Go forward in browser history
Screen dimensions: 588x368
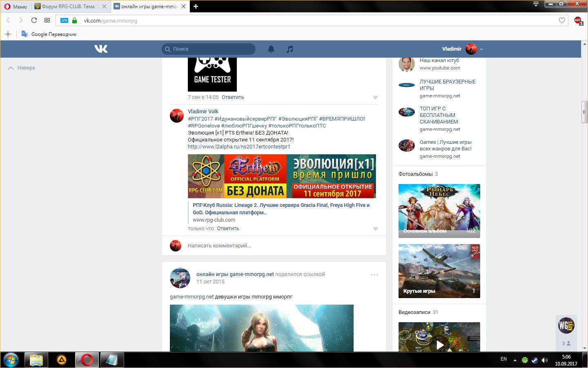point(21,20)
